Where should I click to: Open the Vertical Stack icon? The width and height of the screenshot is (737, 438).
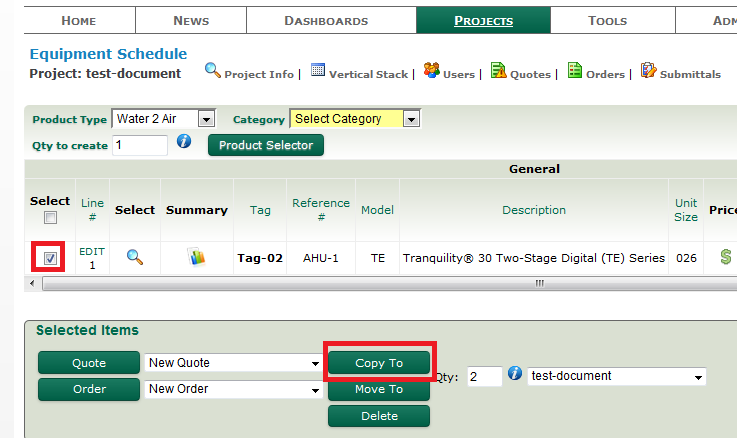[x=318, y=71]
